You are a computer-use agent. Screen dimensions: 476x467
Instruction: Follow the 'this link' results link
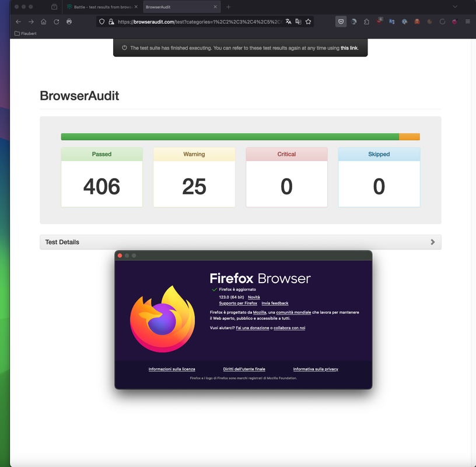349,48
